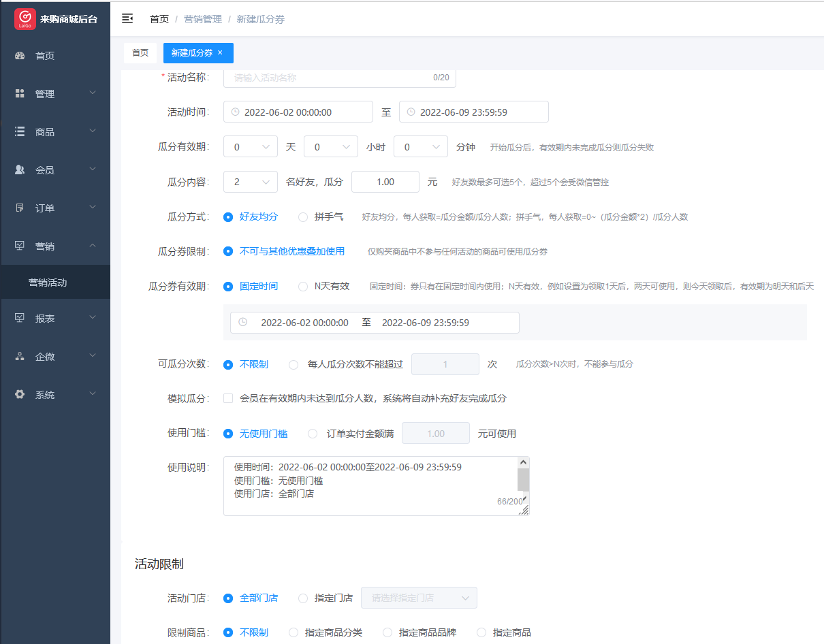Image resolution: width=824 pixels, height=644 pixels.
Task: Click the 系统 gear icon in sidebar
Action: coord(20,395)
